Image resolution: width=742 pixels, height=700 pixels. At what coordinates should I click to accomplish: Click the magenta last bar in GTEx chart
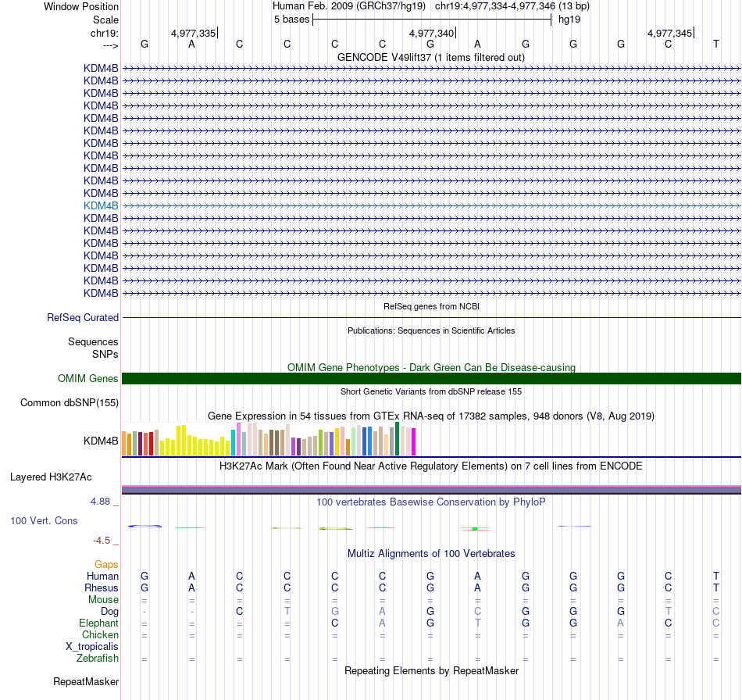414,442
